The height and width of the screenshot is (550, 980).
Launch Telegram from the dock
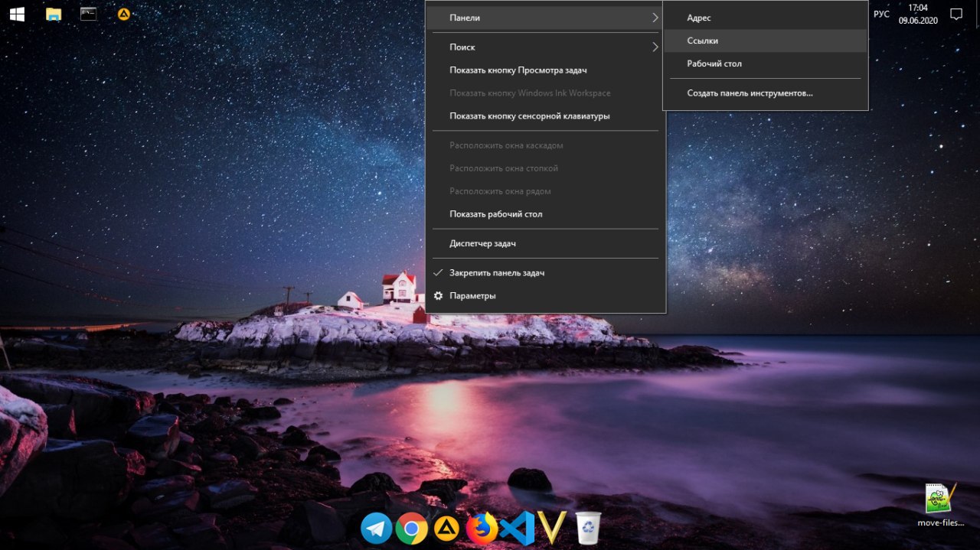(377, 528)
